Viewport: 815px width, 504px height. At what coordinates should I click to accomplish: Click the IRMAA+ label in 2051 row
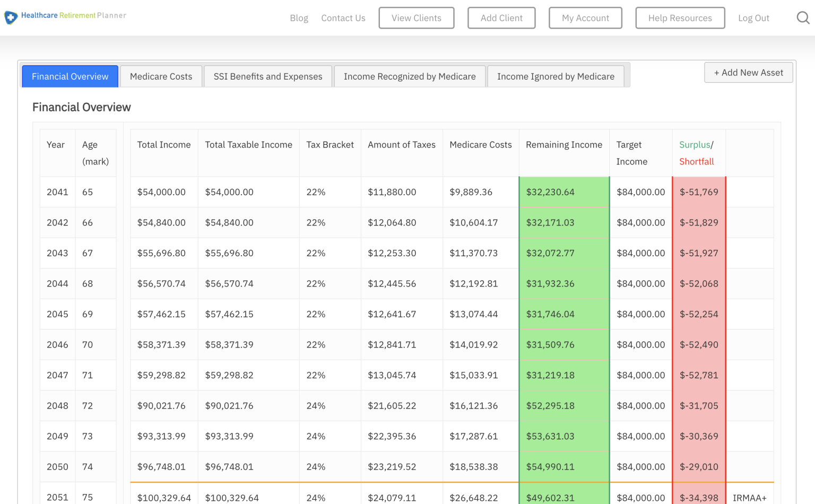point(749,498)
